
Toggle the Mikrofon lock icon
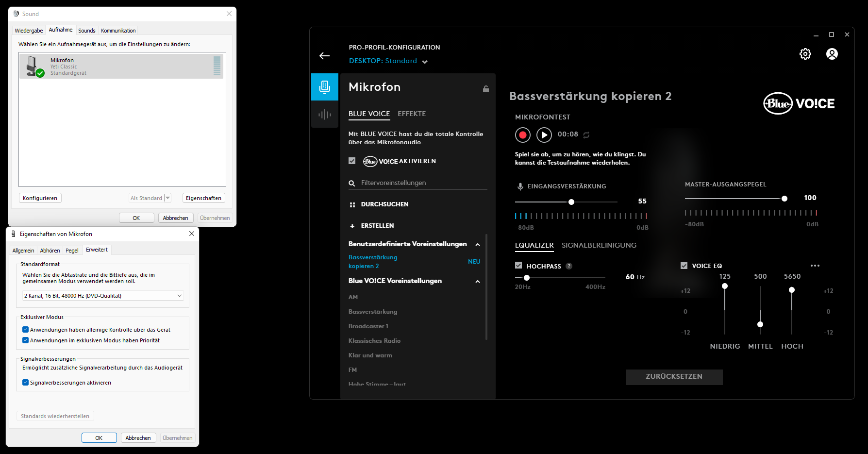[485, 89]
